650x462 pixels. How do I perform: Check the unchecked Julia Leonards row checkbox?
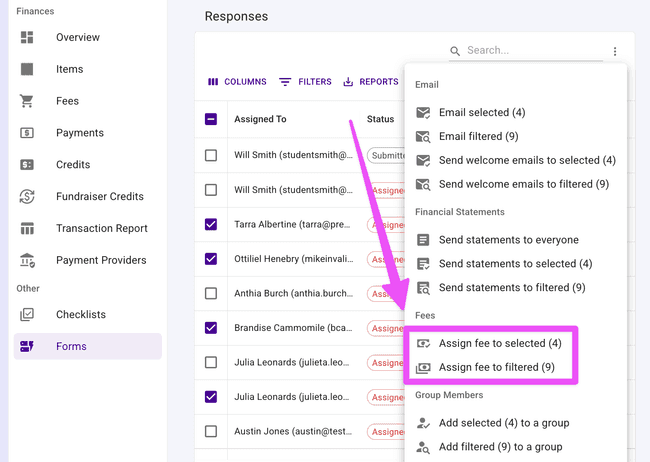tap(211, 362)
